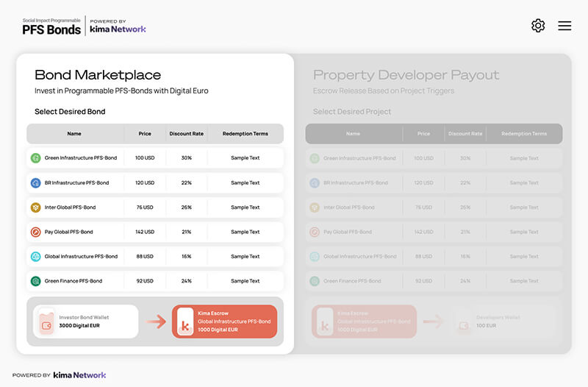588x387 pixels.
Task: Click 92 USD price in Marketplace
Action: pos(145,281)
